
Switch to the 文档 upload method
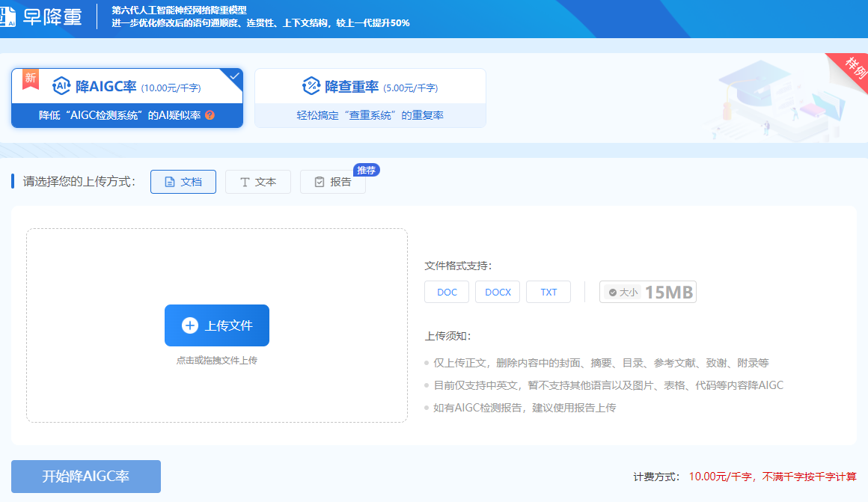(x=183, y=182)
